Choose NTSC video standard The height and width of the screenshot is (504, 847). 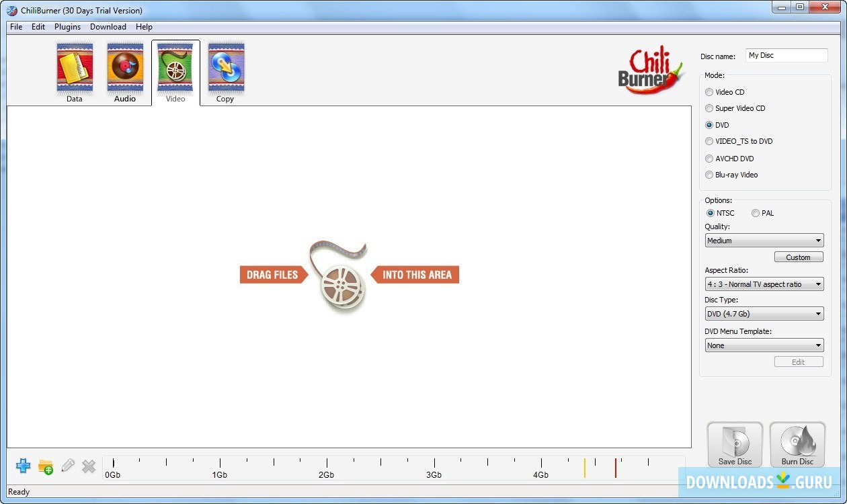721,213
